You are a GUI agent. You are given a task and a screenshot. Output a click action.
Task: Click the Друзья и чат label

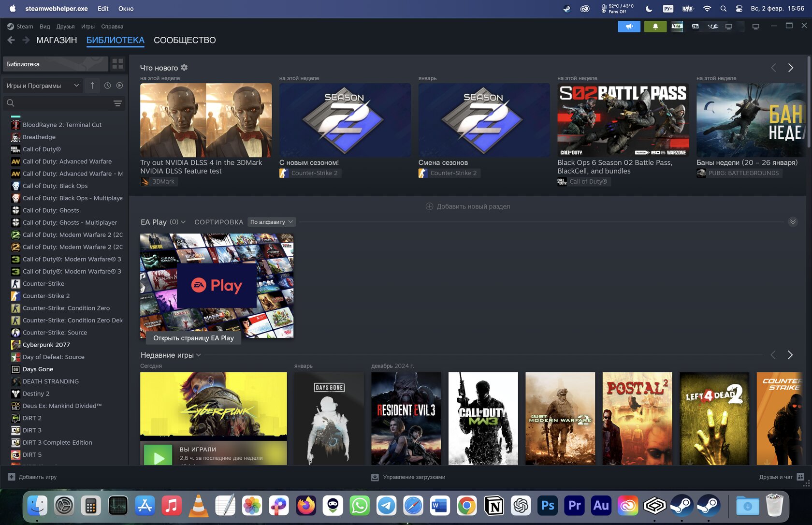(776, 477)
